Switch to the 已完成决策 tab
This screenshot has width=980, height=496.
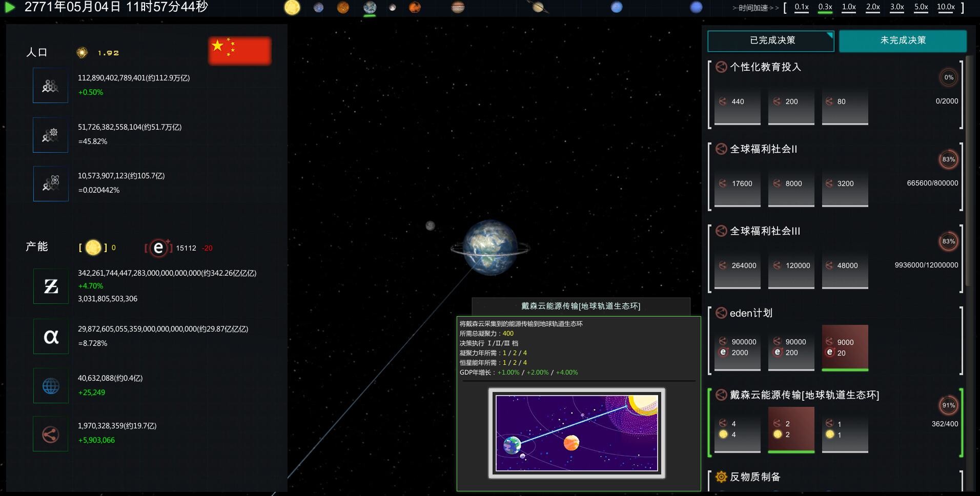[x=771, y=40]
